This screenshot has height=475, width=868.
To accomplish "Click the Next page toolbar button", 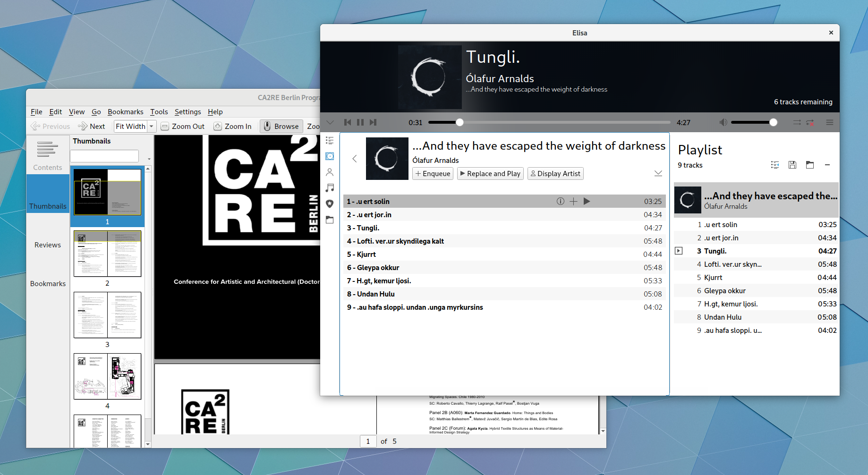I will click(x=92, y=126).
